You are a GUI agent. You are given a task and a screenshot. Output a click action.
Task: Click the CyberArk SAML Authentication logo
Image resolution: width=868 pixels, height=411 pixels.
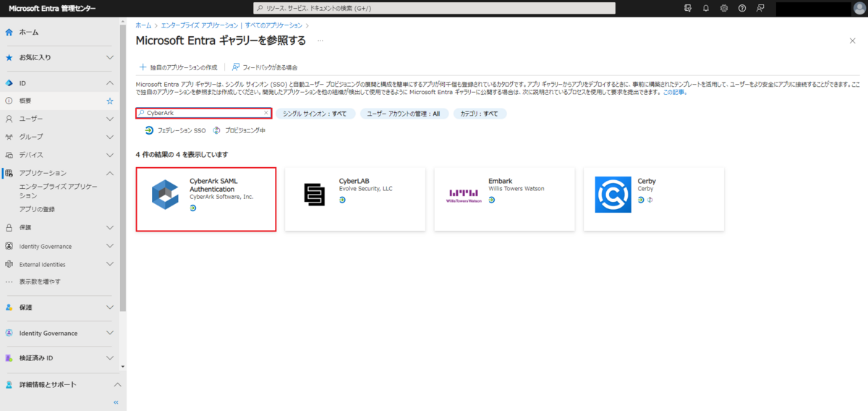coord(164,194)
